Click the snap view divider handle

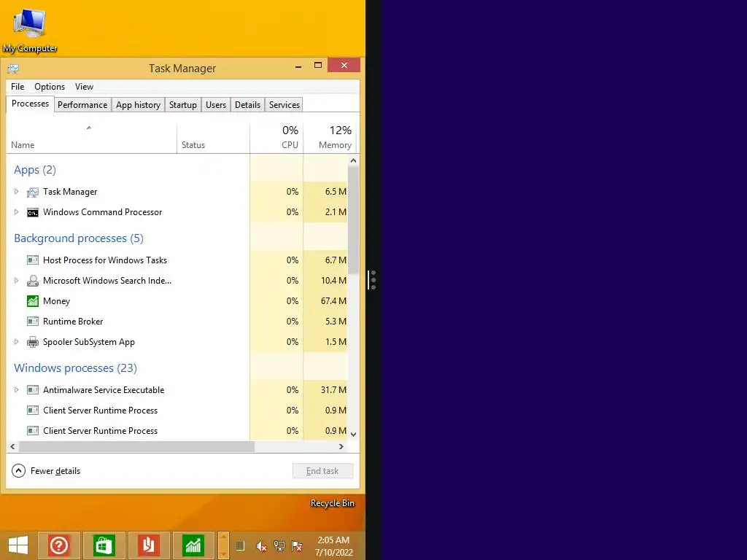(373, 280)
